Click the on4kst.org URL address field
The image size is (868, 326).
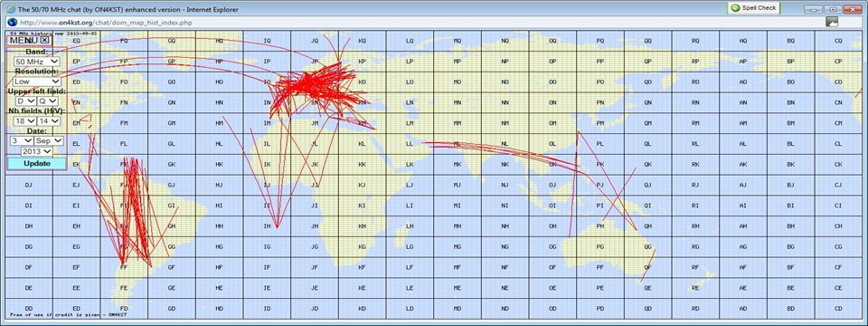tap(421, 22)
